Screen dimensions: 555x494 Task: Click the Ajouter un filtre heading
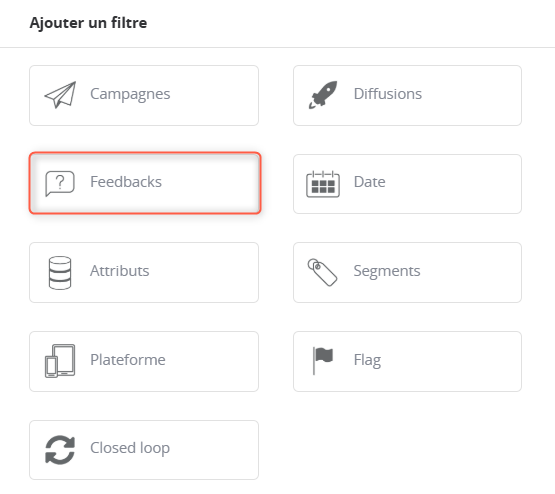click(x=88, y=23)
